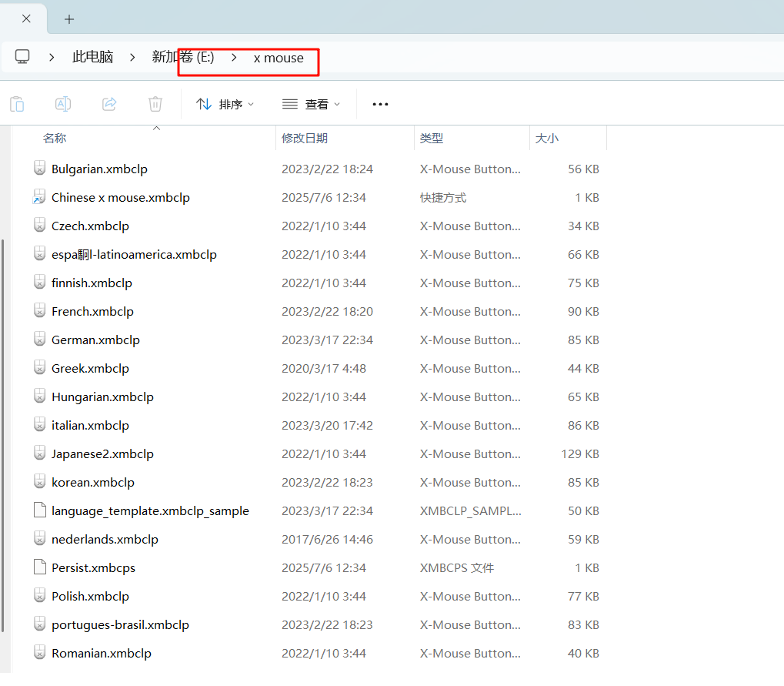Click the language_template blank file icon
The width and height of the screenshot is (784, 686).
39,510
